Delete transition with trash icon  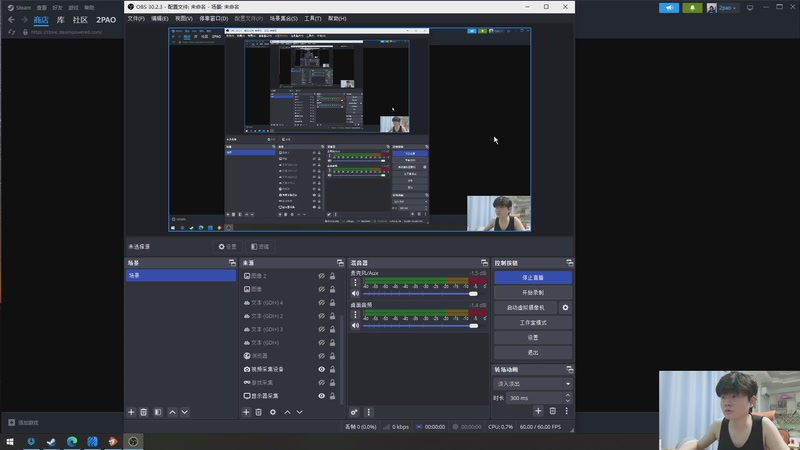coord(553,411)
